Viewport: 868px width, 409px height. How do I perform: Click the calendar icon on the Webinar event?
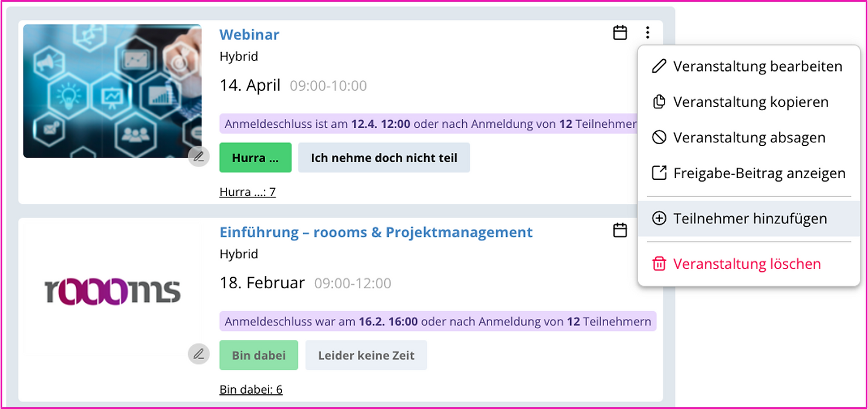620,33
